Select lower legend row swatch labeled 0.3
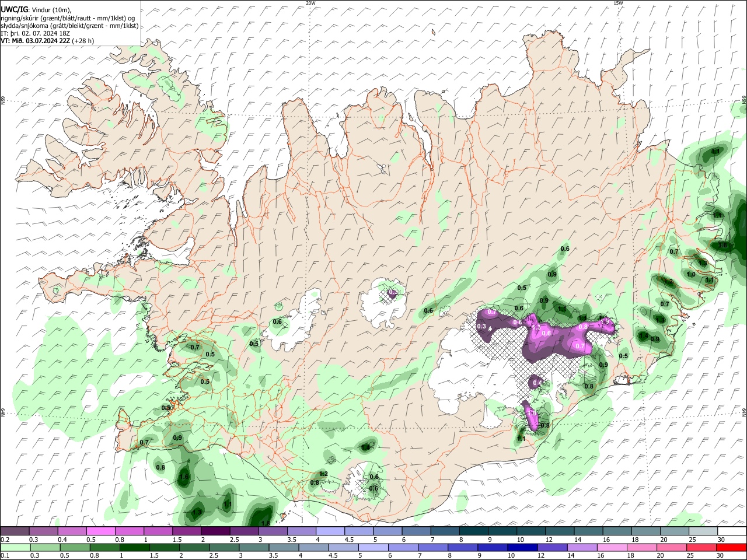The width and height of the screenshot is (747, 560). coord(45,547)
